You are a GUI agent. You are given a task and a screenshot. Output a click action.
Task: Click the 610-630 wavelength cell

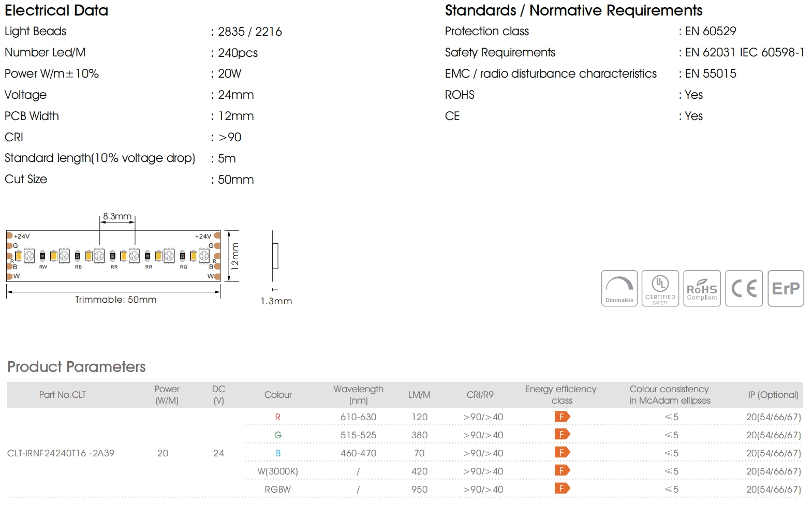coord(358,417)
